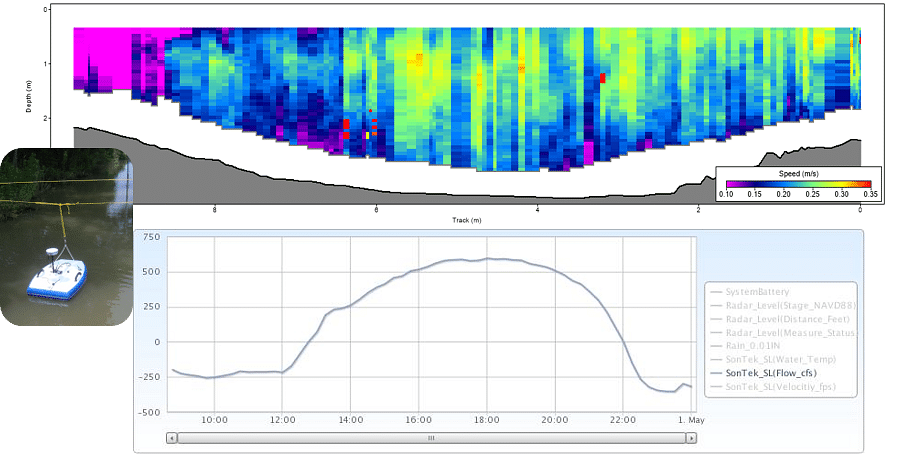911x454 pixels.
Task: Click the Speed (m/s) color scale bar
Action: pyautogui.click(x=799, y=185)
